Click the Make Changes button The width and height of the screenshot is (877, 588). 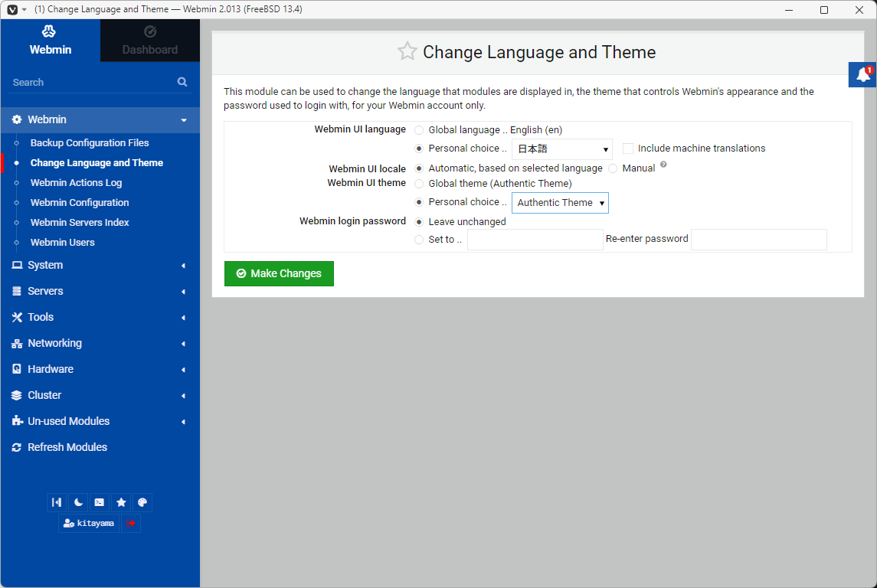(x=279, y=274)
